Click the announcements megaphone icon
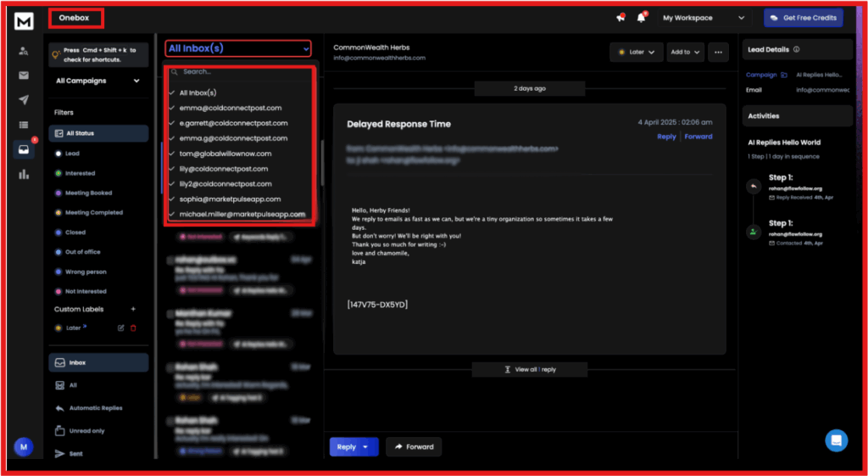This screenshot has height=476, width=868. (x=620, y=18)
